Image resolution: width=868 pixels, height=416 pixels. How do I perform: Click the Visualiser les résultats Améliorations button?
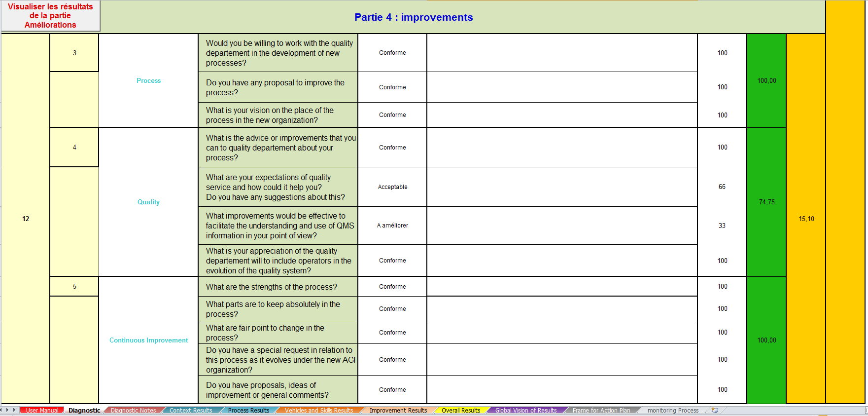pyautogui.click(x=50, y=16)
